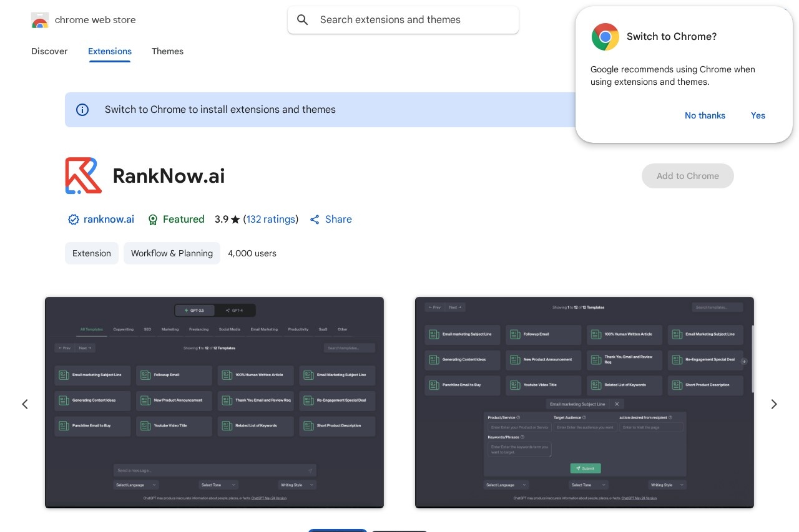The width and height of the screenshot is (799, 532).
Task: Click the Chrome logo in the popup
Action: 605,37
